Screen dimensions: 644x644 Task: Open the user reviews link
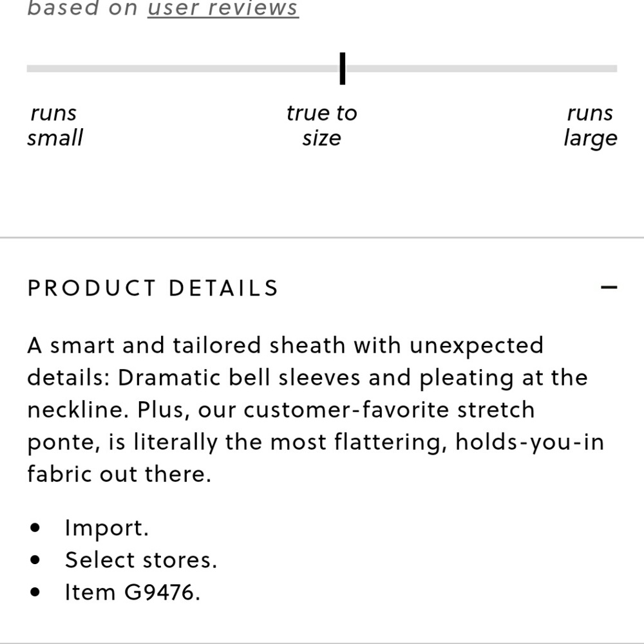click(223, 8)
